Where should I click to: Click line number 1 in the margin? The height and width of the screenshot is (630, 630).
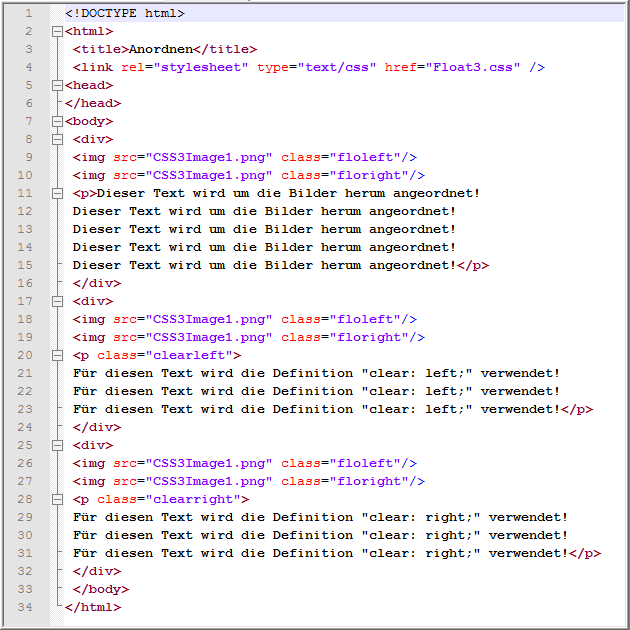(x=29, y=13)
